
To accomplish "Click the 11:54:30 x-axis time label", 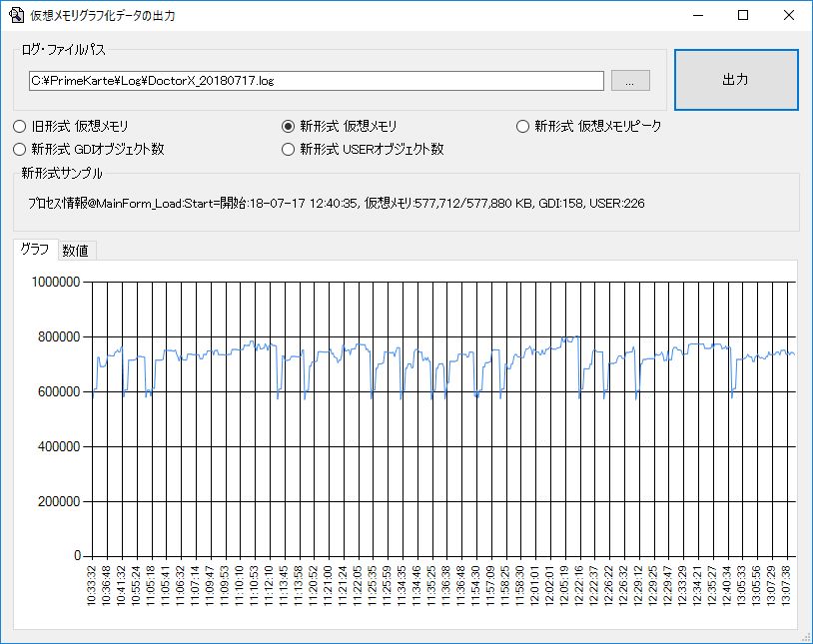I will 475,585.
